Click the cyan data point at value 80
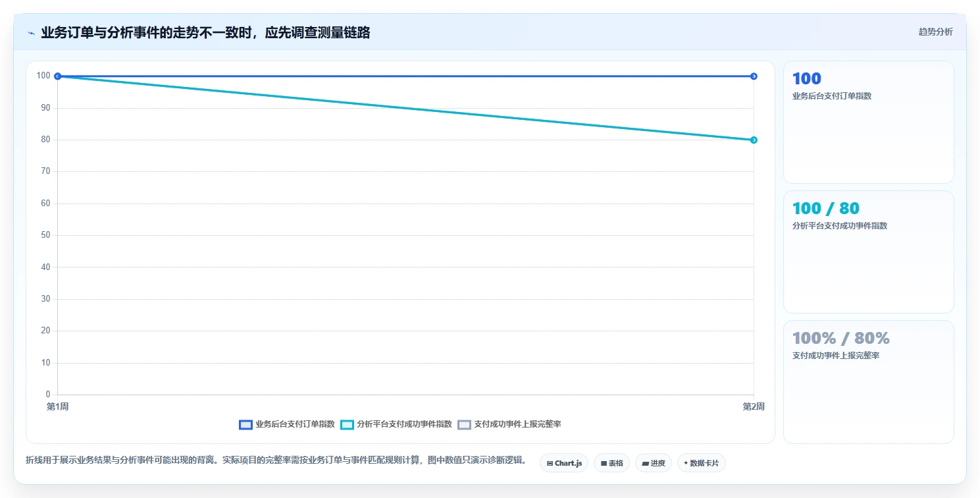 pyautogui.click(x=754, y=140)
